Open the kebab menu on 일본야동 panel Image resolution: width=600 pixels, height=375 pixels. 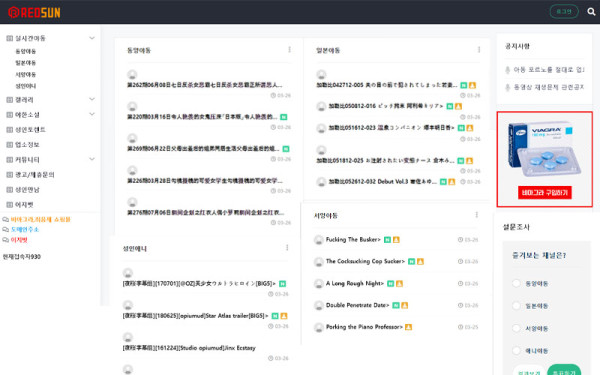[479, 50]
